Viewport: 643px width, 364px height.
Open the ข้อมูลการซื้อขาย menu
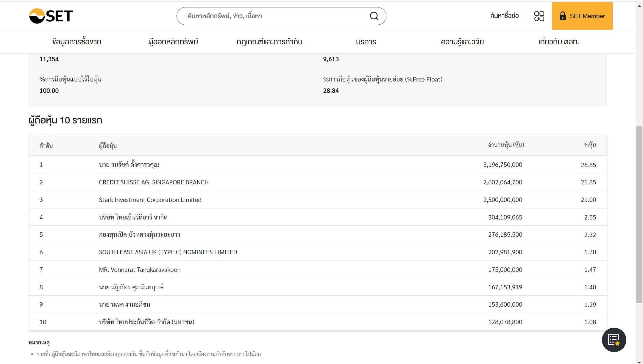click(x=77, y=42)
